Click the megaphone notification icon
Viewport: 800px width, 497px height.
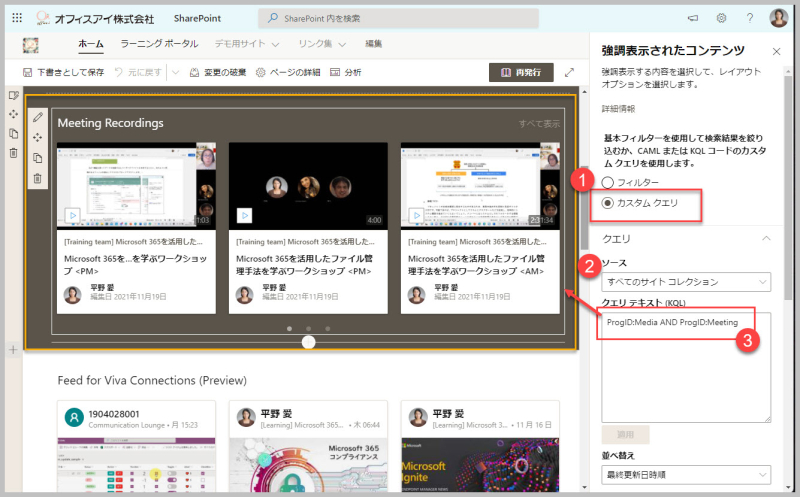pyautogui.click(x=692, y=18)
